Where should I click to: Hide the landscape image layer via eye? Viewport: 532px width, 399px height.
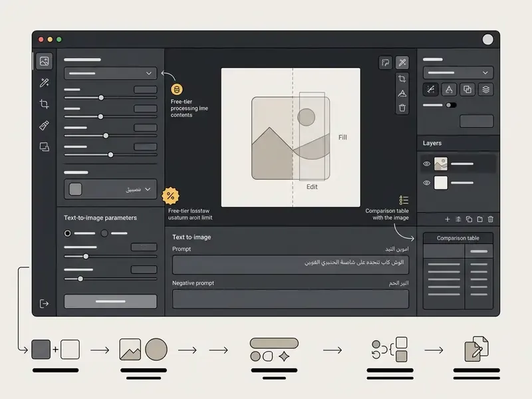point(427,164)
